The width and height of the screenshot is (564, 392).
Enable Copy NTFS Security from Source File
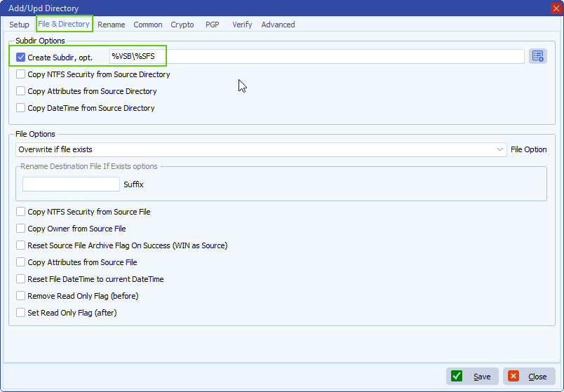point(20,212)
